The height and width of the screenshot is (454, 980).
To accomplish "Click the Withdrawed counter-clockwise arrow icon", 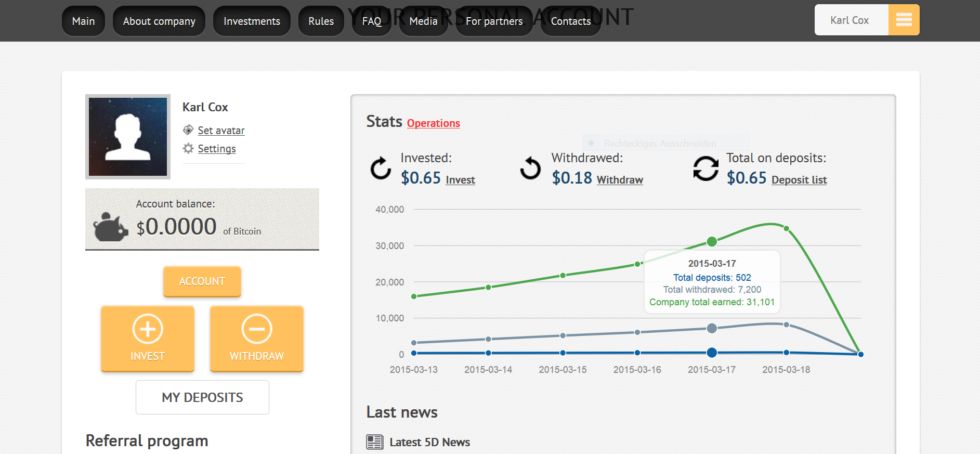I will [531, 168].
